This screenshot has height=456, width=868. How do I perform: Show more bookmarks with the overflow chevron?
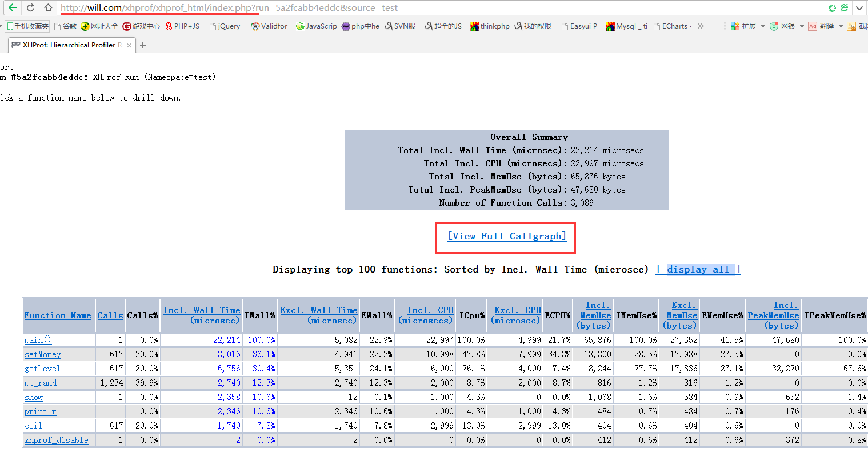point(701,26)
